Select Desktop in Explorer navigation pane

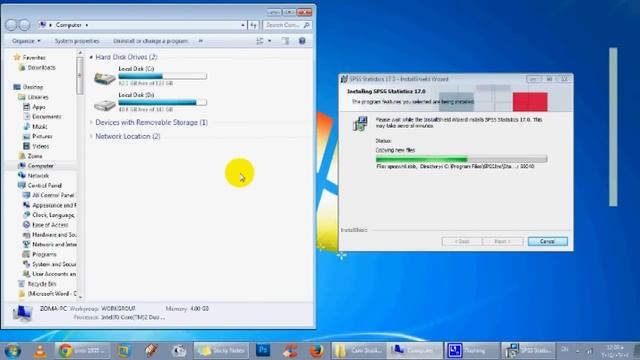(33, 87)
